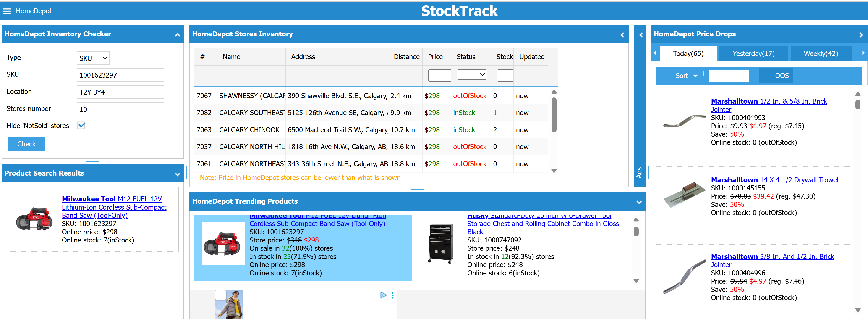
Task: Open the Type SKU dropdown
Action: [x=93, y=58]
